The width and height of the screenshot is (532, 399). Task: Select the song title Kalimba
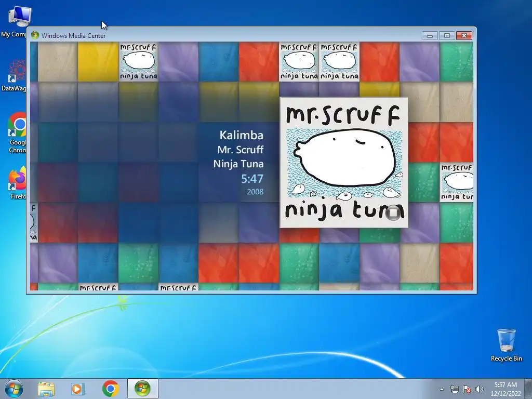[241, 135]
